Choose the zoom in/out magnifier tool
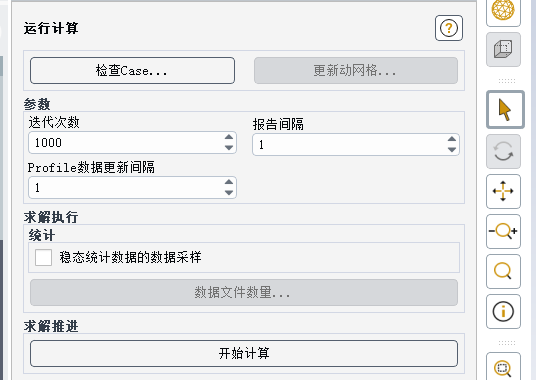This screenshot has width=536, height=380. (503, 231)
